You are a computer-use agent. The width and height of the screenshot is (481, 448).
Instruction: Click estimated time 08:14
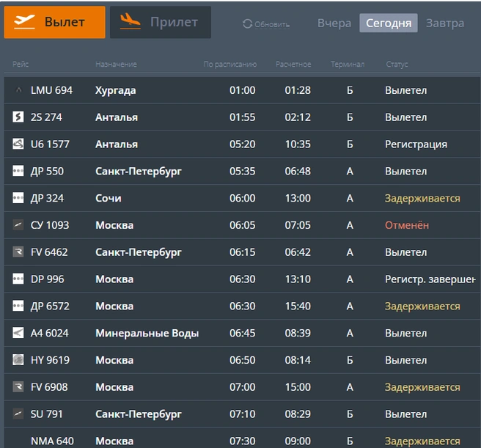click(x=298, y=360)
